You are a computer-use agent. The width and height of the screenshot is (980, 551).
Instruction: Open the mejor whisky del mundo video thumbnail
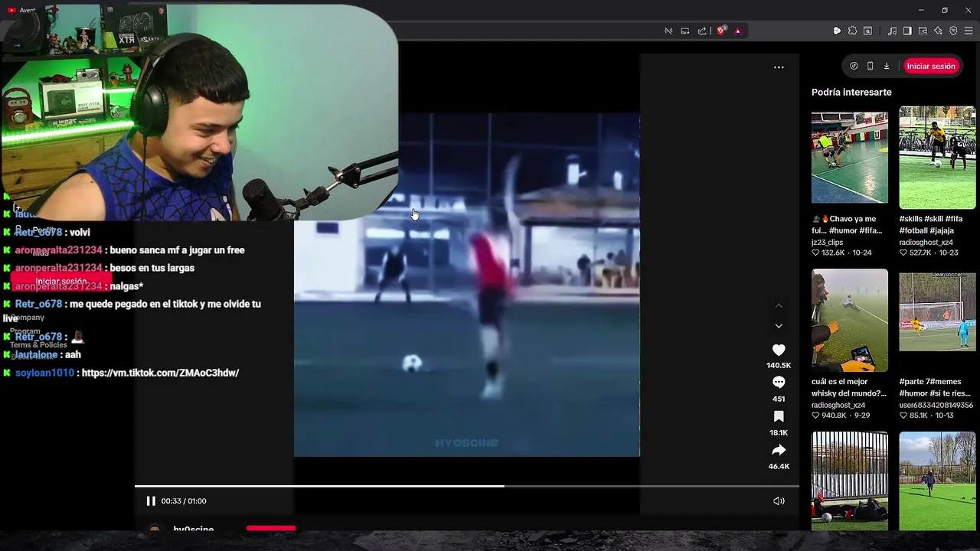(x=850, y=320)
